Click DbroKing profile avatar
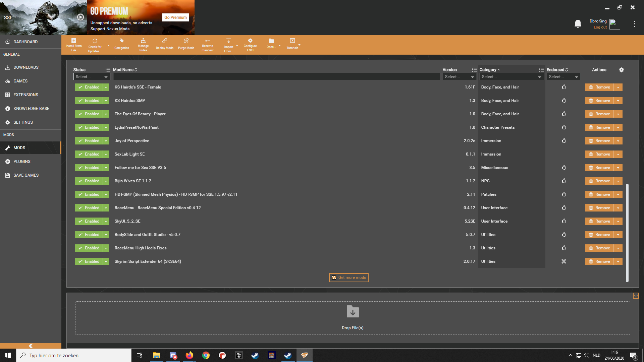Screen dimensions: 644x362 (614, 24)
